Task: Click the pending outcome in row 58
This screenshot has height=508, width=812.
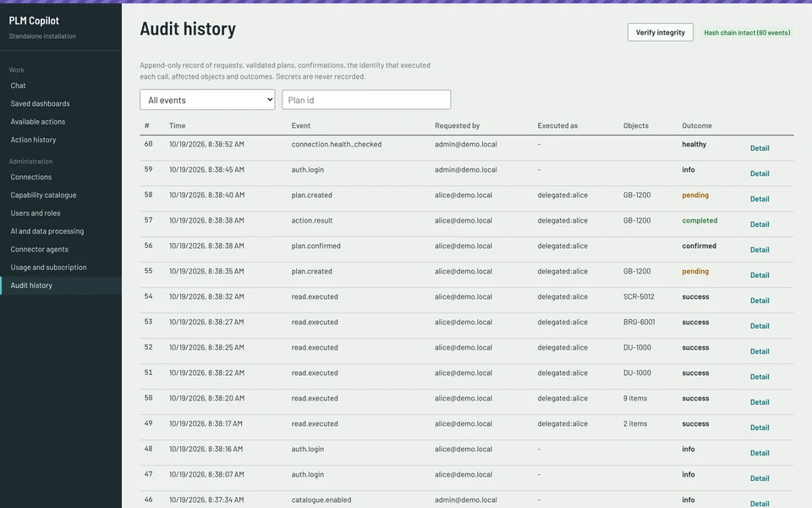Action: [x=695, y=195]
